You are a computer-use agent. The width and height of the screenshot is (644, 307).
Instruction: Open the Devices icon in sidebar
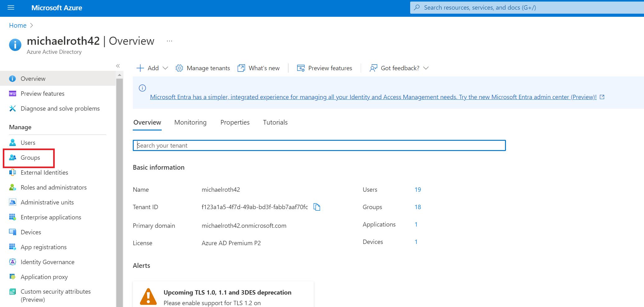click(12, 232)
